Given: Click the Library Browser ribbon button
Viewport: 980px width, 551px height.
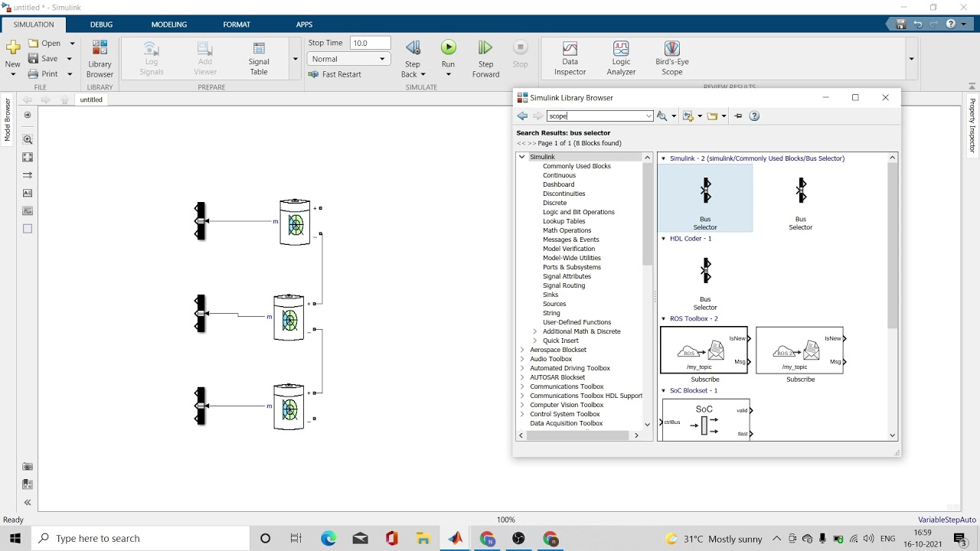Looking at the screenshot, I should pyautogui.click(x=100, y=58).
